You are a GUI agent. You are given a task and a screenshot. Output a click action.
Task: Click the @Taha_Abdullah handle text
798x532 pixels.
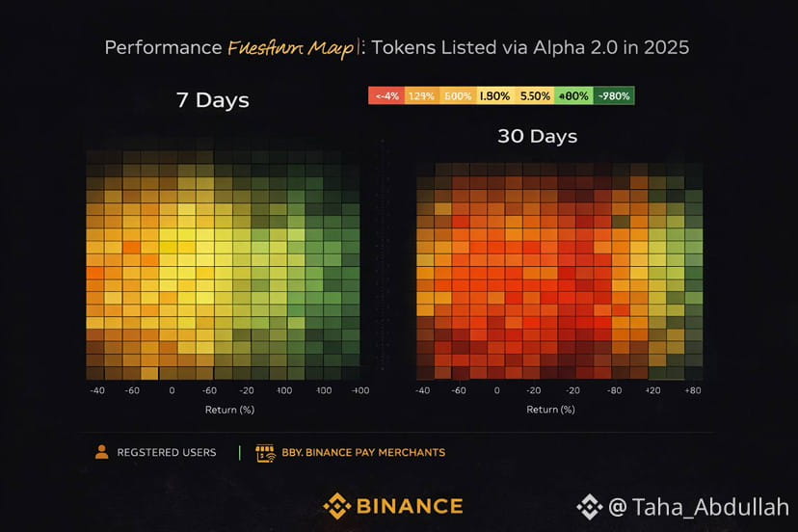699,507
